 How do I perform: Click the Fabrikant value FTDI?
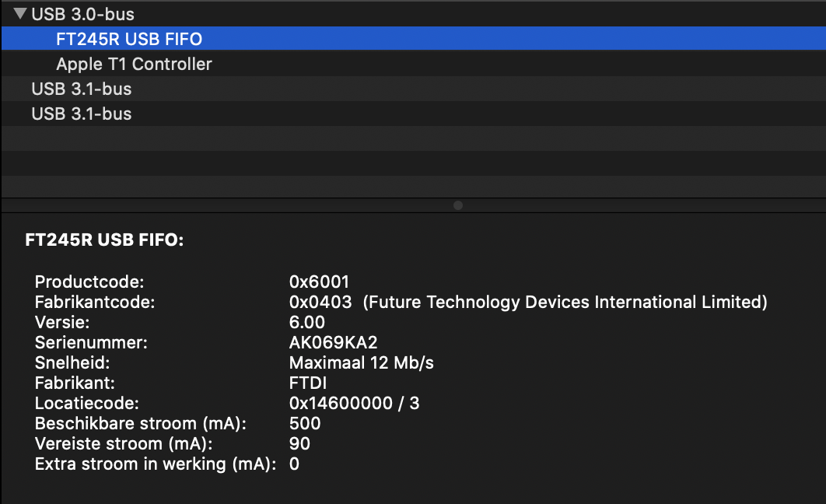[308, 383]
